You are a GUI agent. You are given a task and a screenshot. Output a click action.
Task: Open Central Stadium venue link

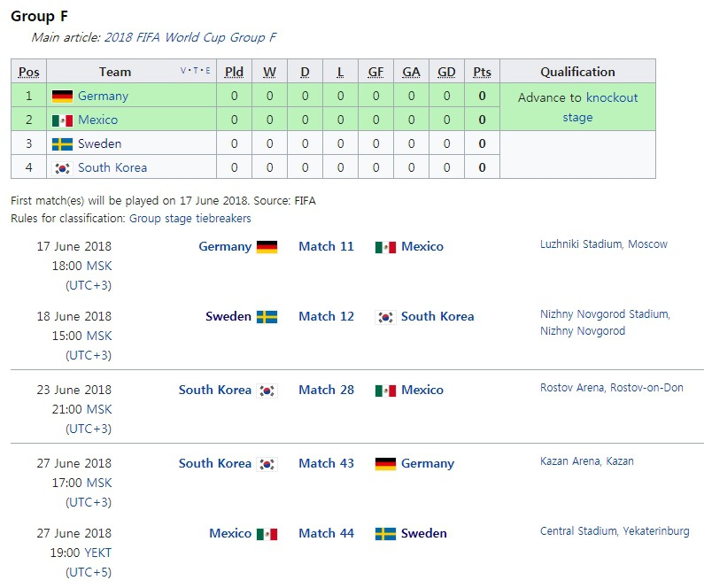pyautogui.click(x=578, y=531)
